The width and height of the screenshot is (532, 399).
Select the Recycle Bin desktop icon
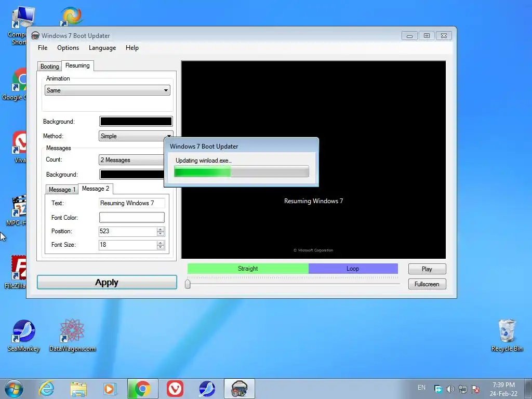[x=507, y=336]
